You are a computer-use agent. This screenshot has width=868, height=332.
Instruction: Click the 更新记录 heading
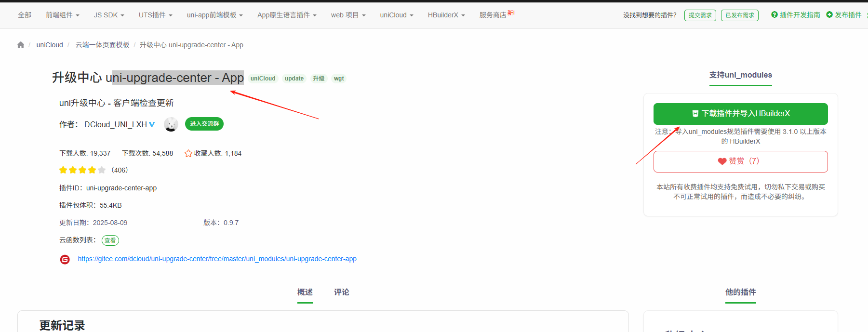62,326
